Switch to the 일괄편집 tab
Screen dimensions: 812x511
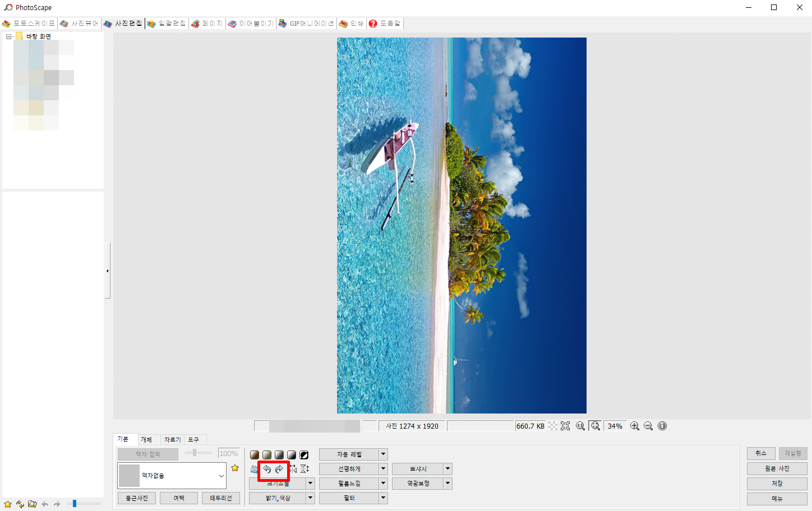tap(167, 24)
